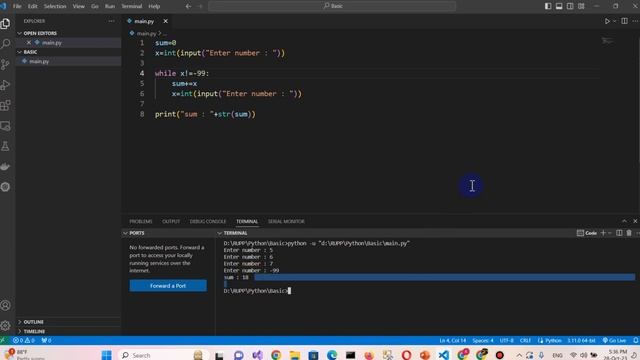Open the Source Control view
640x360 pixels.
[6, 64]
